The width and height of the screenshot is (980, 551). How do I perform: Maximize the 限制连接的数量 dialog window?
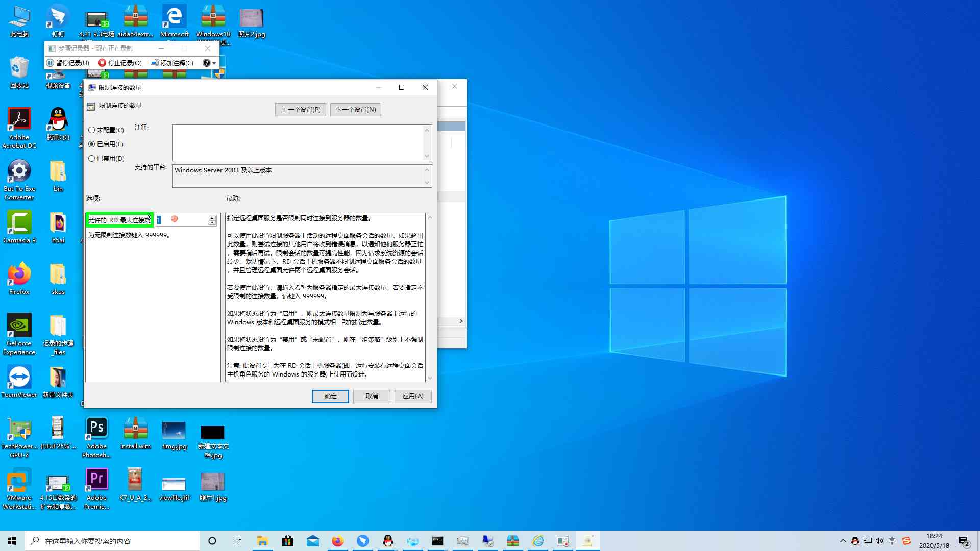coord(402,87)
